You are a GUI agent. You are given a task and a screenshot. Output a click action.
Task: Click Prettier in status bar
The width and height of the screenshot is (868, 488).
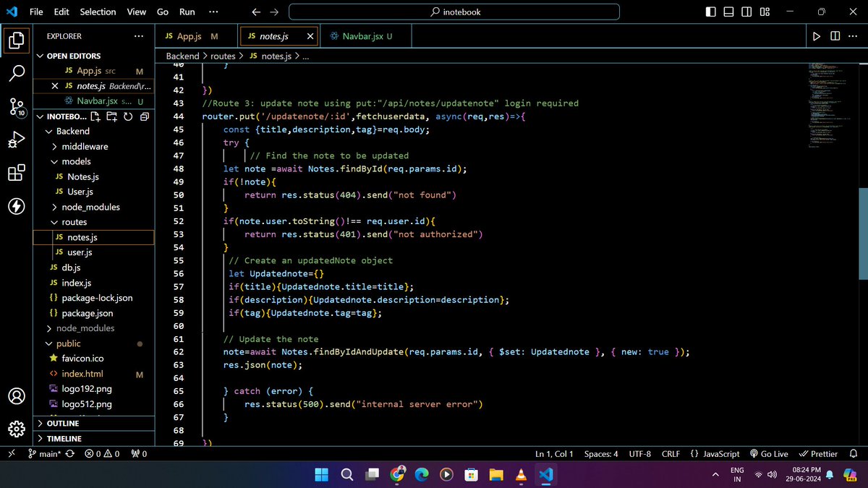pos(818,454)
